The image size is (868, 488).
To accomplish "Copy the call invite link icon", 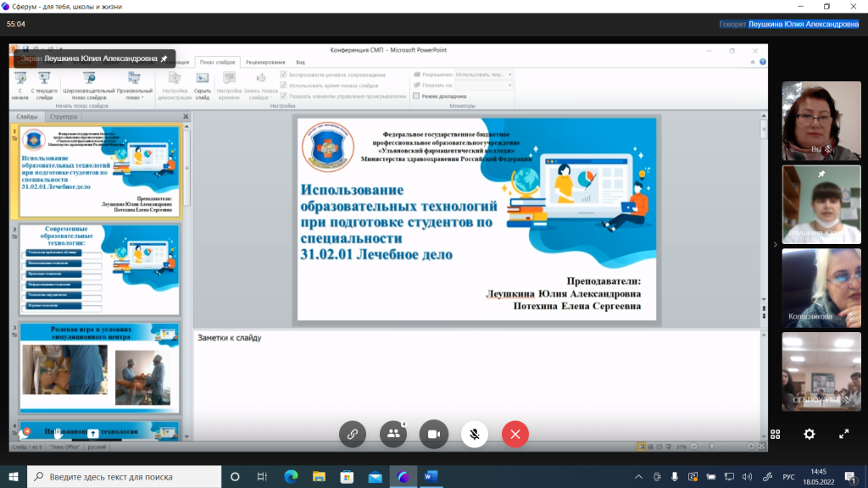I will [353, 434].
